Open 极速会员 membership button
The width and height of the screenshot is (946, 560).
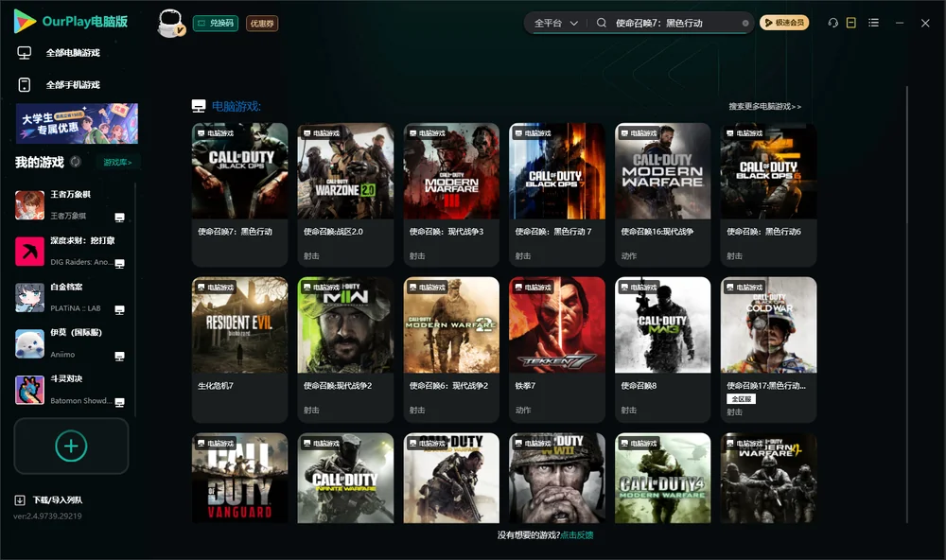click(784, 23)
